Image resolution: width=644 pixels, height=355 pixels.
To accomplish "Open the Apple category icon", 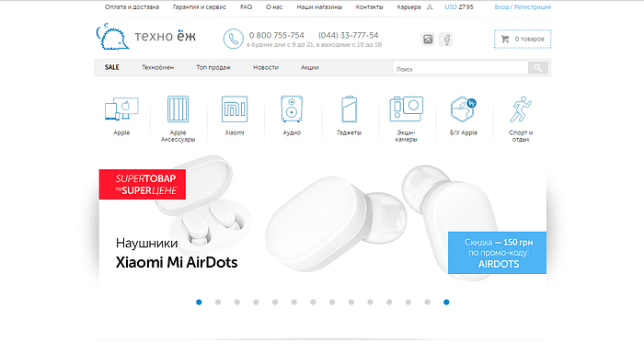I will (121, 109).
